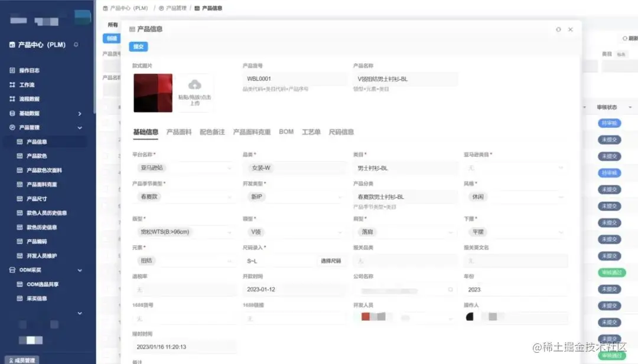Viewport: 638px width, 364px height.
Task: Switch to the BOM tab
Action: tap(286, 132)
